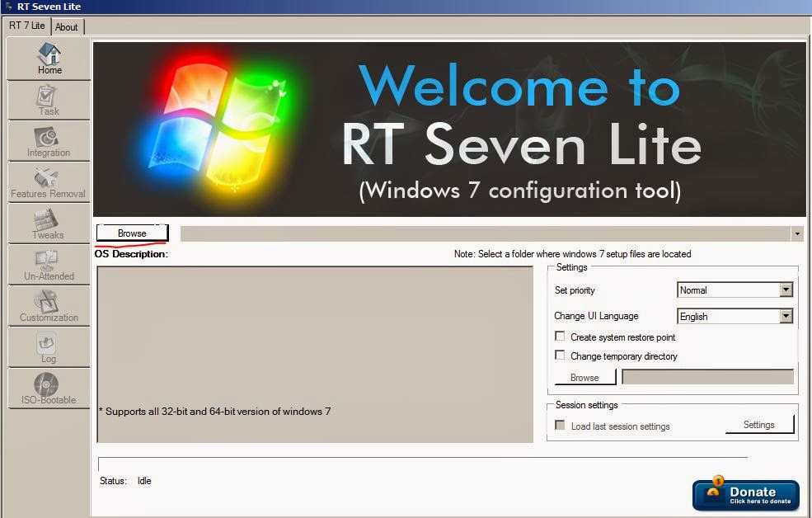Click the Donate button
The width and height of the screenshot is (812, 518).
(746, 495)
